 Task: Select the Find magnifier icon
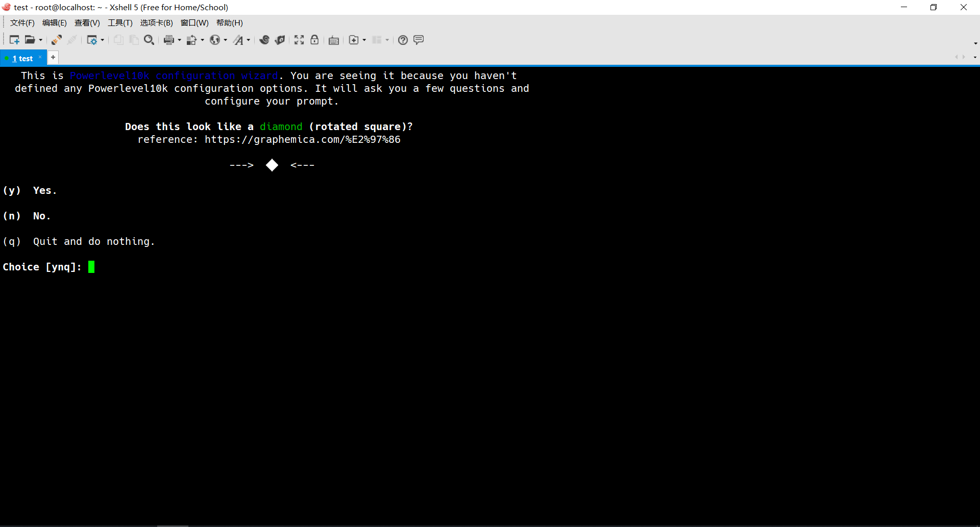tap(149, 40)
